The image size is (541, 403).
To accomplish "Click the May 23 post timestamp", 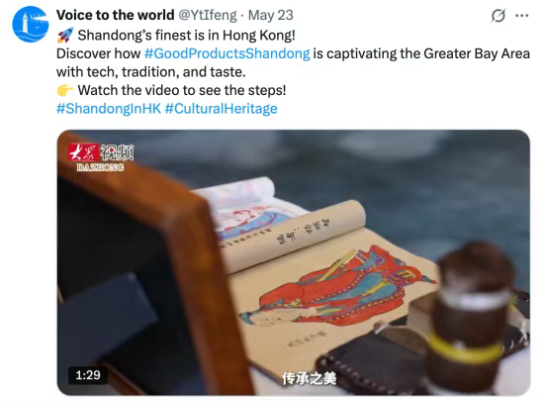I will tap(270, 15).
